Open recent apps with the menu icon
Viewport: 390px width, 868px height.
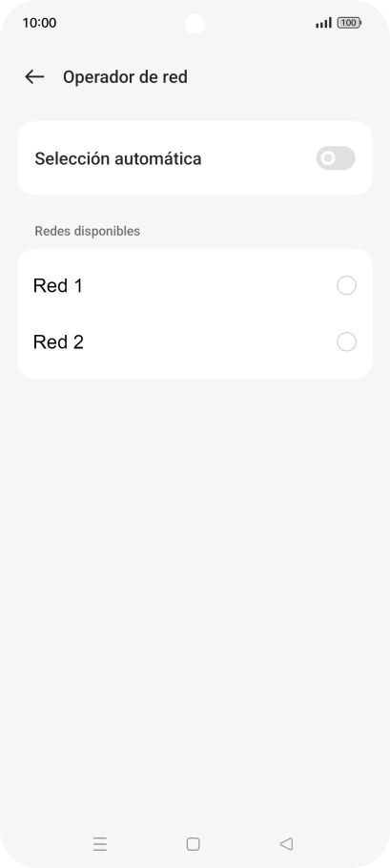click(x=100, y=843)
